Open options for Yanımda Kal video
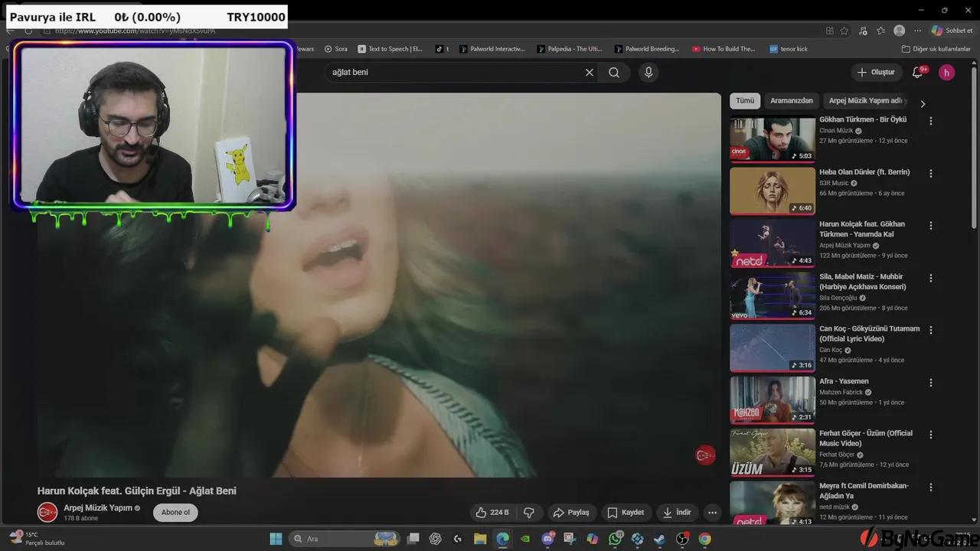The height and width of the screenshot is (551, 980). tap(931, 226)
